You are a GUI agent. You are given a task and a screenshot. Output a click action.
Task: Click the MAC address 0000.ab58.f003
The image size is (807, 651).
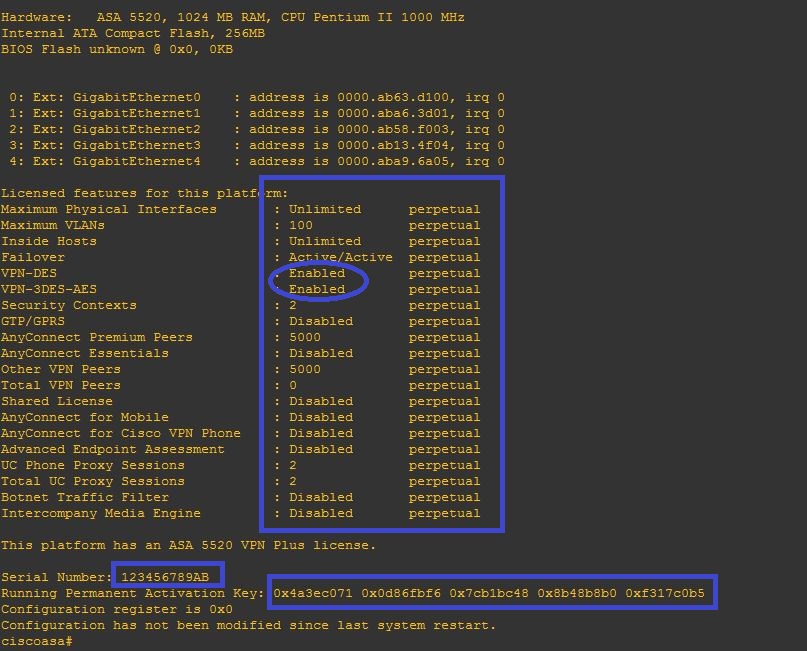[x=393, y=129]
